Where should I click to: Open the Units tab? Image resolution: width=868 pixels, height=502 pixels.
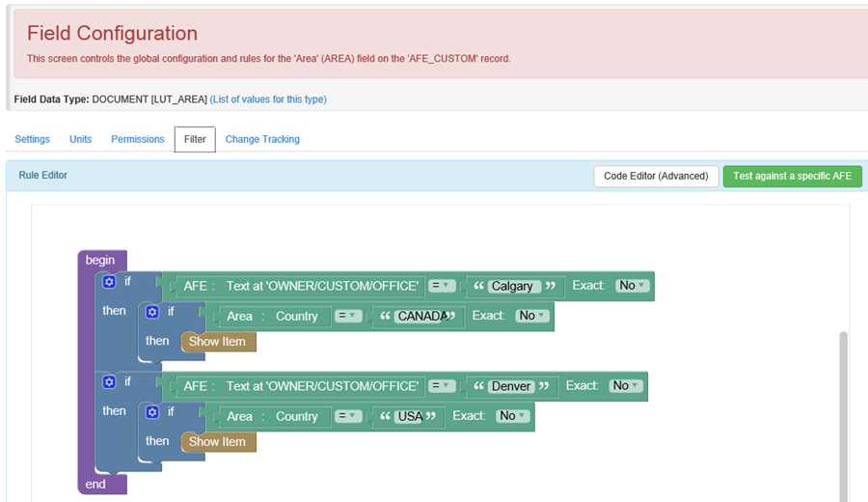80,139
